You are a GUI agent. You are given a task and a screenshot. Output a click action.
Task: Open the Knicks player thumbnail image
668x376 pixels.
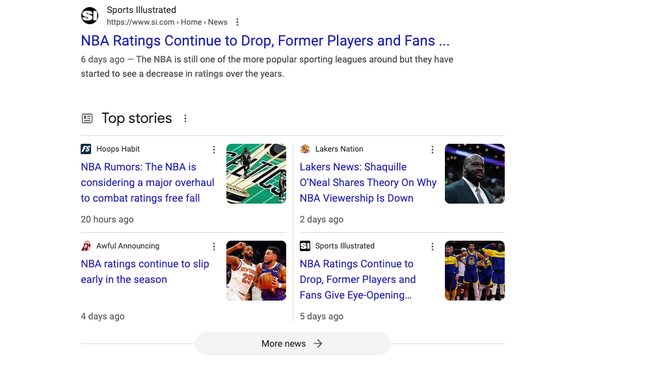256,271
